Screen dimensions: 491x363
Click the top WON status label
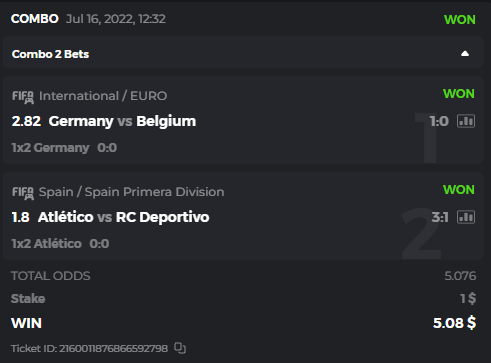click(460, 20)
